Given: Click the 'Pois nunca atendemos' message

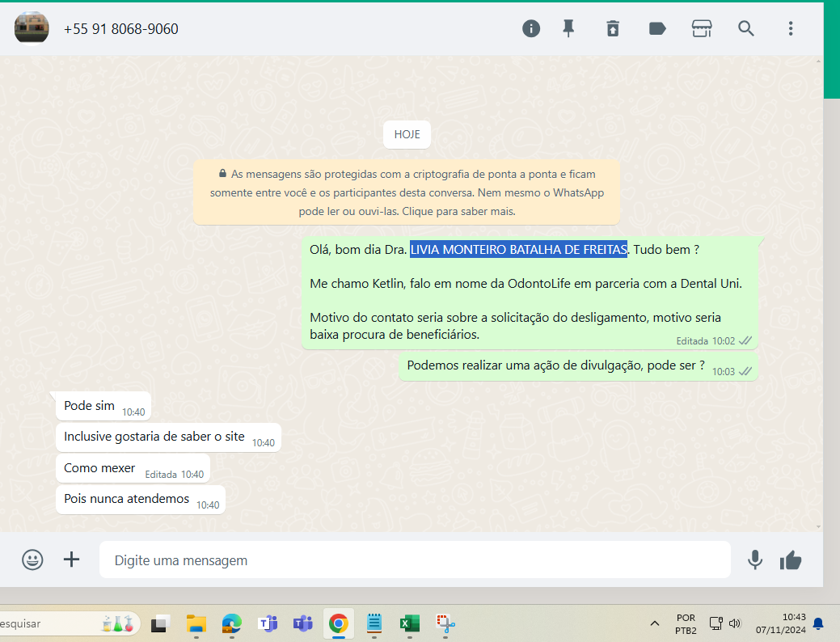Looking at the screenshot, I should [x=141, y=500].
